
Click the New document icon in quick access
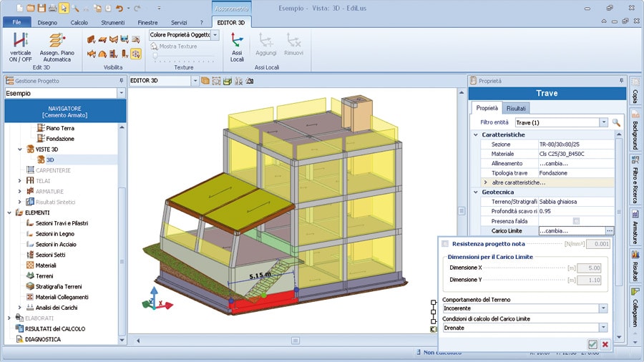pos(20,8)
